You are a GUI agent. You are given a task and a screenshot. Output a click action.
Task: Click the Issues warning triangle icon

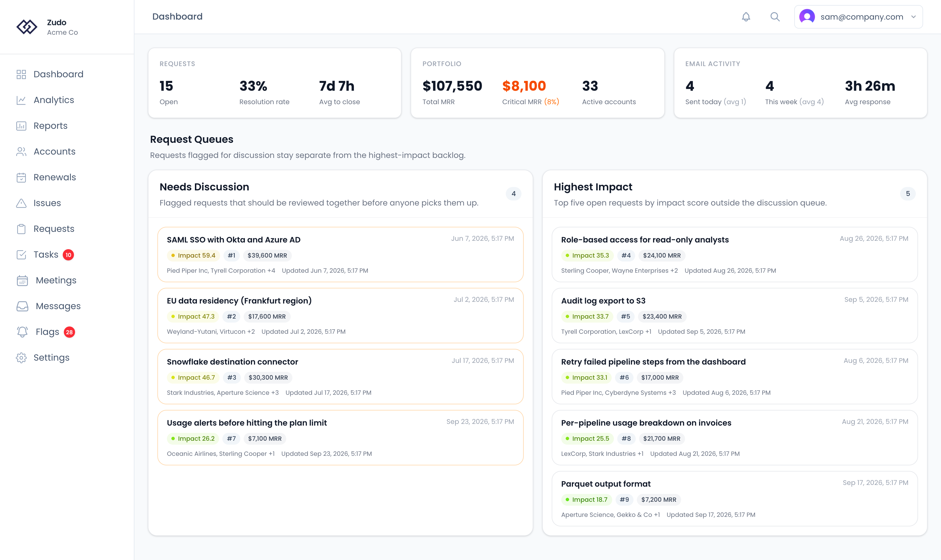[x=21, y=203]
